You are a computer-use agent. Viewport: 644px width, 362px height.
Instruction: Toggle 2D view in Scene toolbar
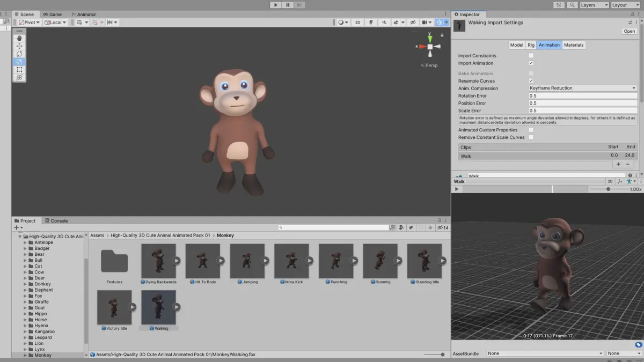point(358,23)
